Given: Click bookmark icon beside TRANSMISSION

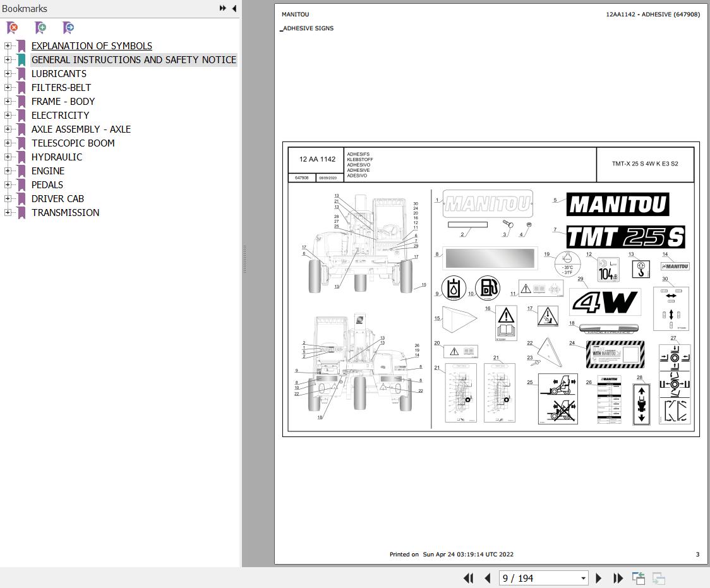Looking at the screenshot, I should tap(21, 213).
